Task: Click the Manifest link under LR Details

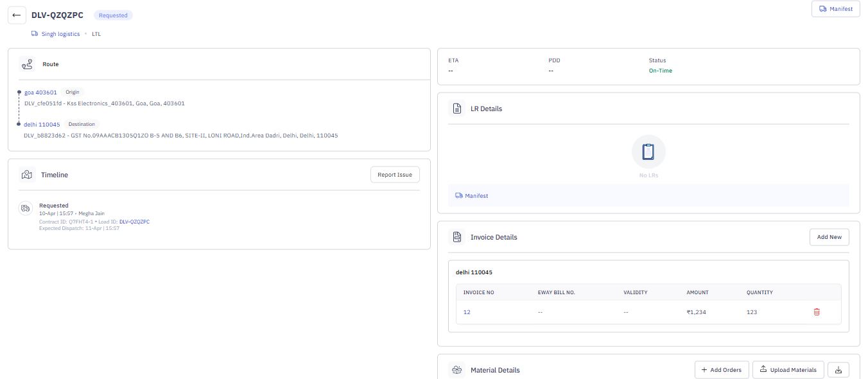Action: (476, 196)
